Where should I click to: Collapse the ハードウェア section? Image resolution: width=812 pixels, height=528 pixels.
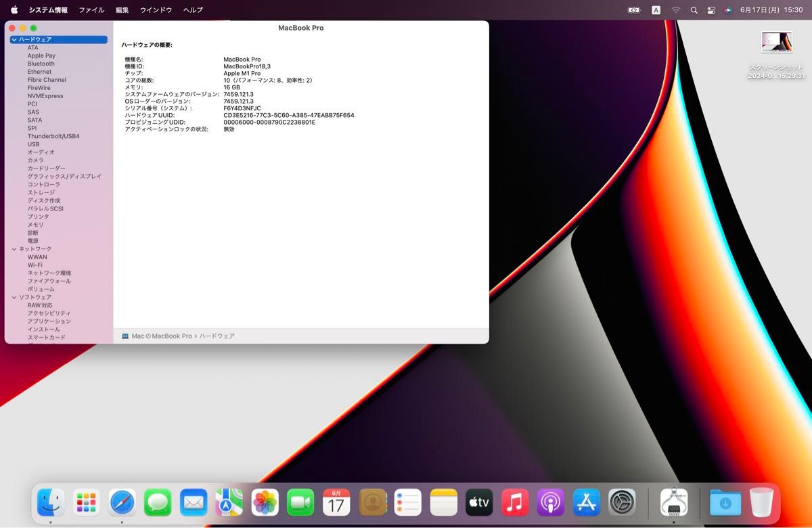click(x=14, y=40)
